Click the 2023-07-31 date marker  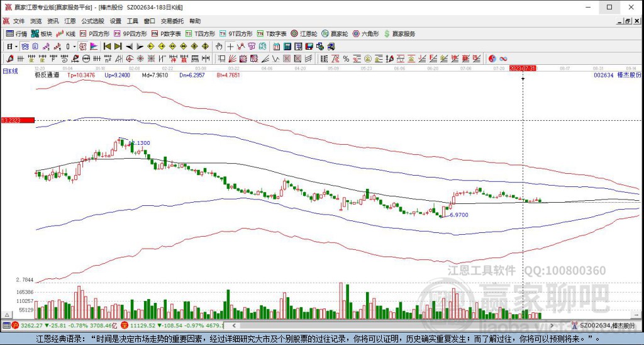523,68
